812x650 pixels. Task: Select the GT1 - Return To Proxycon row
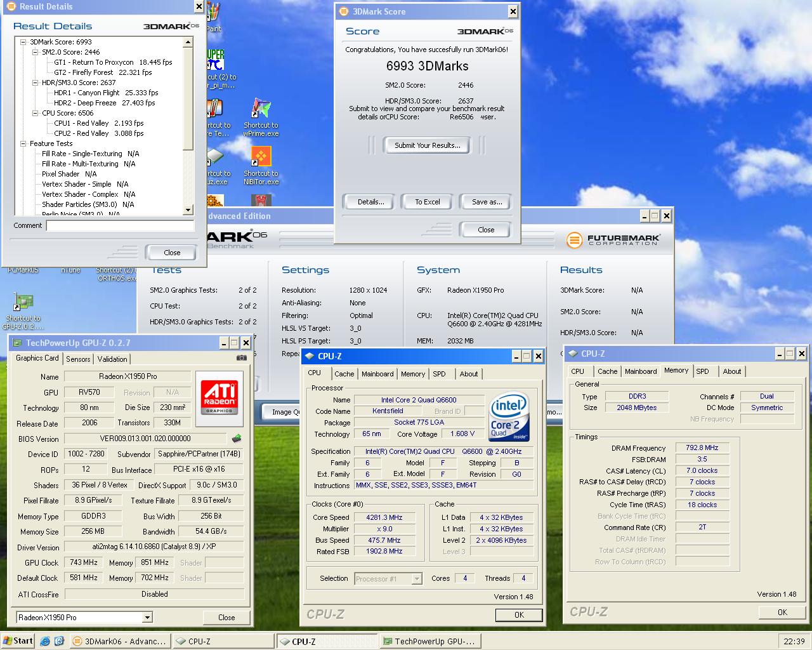[x=113, y=62]
